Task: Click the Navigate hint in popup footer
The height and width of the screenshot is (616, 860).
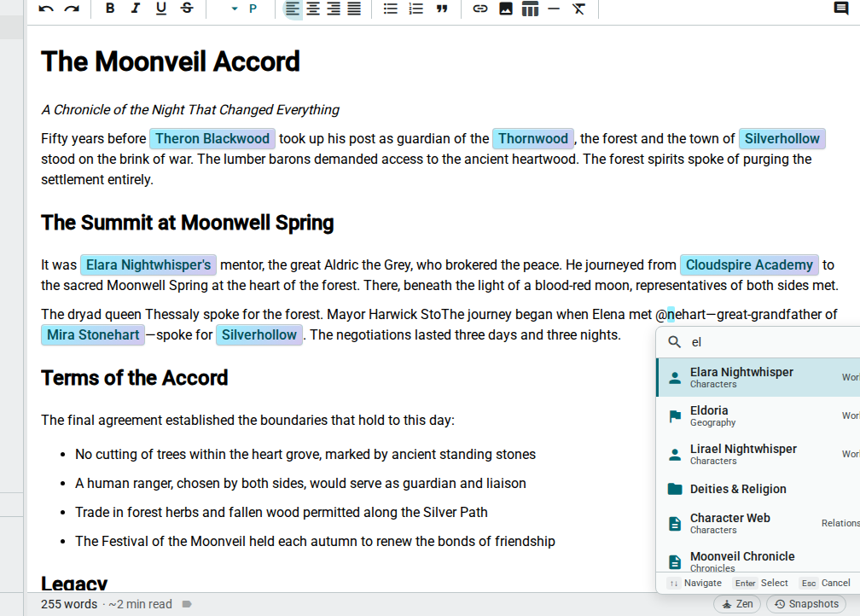Action: click(694, 583)
